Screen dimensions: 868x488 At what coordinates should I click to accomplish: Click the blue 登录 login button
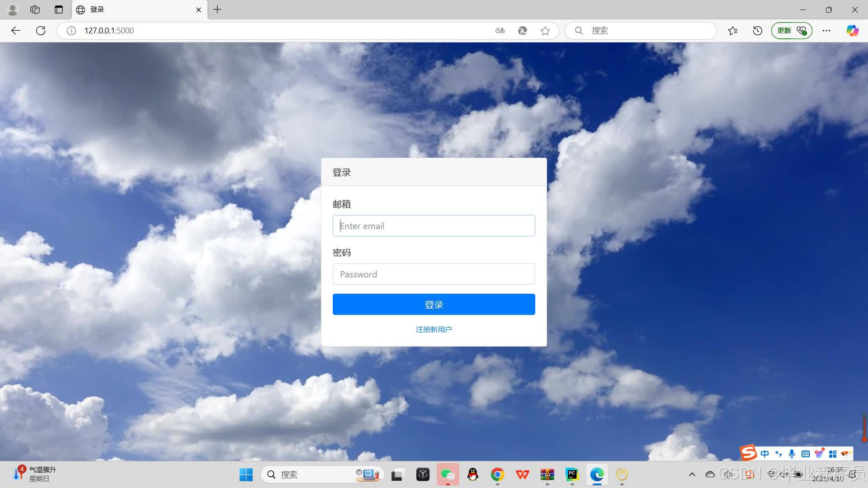pos(433,304)
